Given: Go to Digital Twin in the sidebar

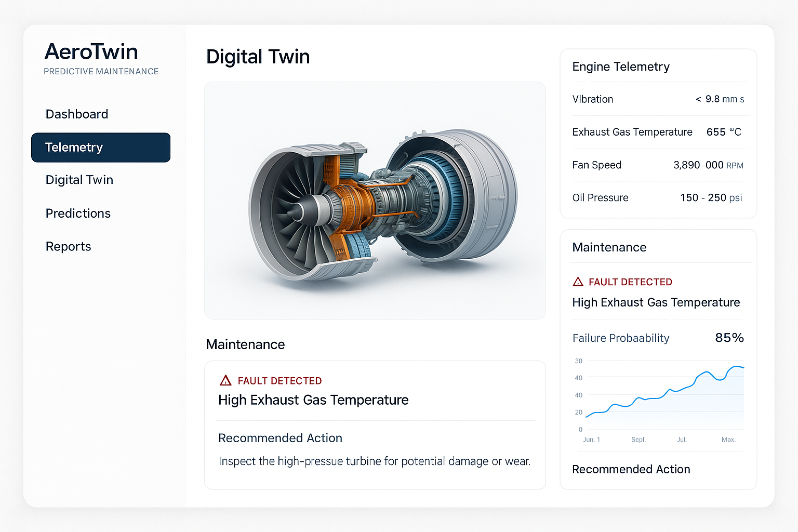Looking at the screenshot, I should point(79,180).
